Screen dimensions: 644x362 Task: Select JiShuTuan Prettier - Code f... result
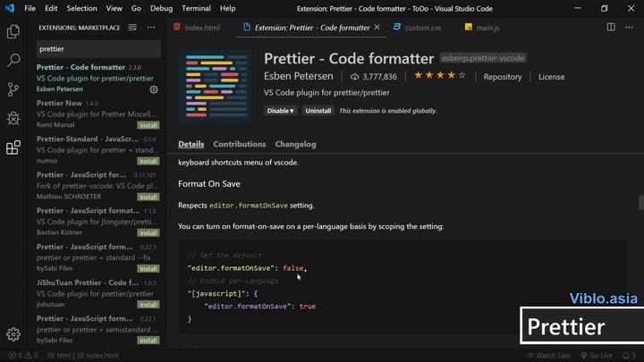pyautogui.click(x=97, y=293)
